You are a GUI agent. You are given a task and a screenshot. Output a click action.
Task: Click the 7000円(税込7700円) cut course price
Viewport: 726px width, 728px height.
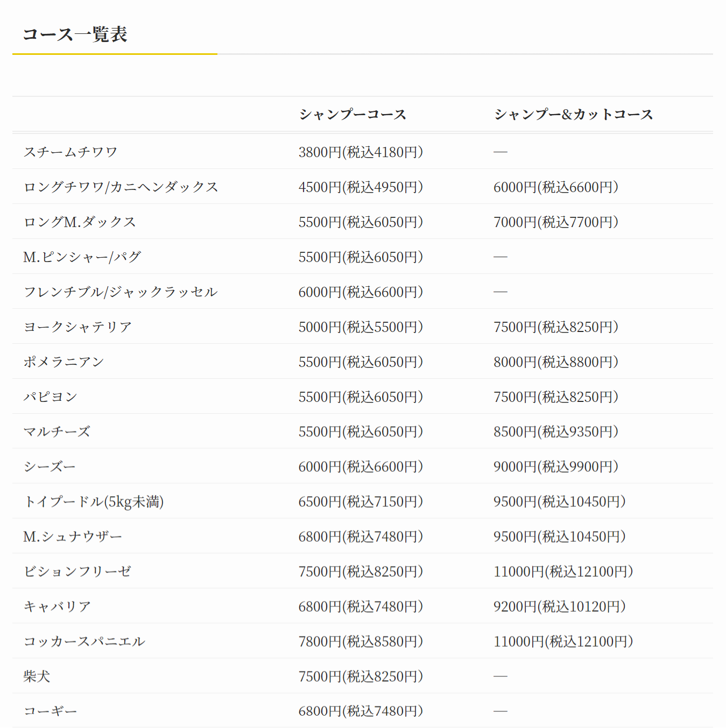[x=556, y=222]
